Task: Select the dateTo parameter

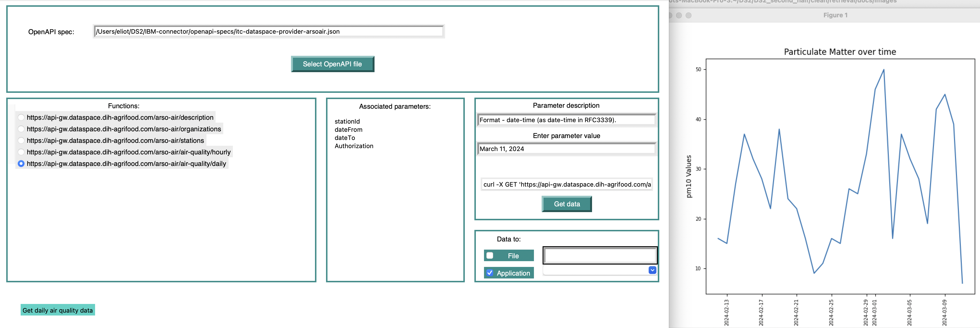Action: [345, 138]
